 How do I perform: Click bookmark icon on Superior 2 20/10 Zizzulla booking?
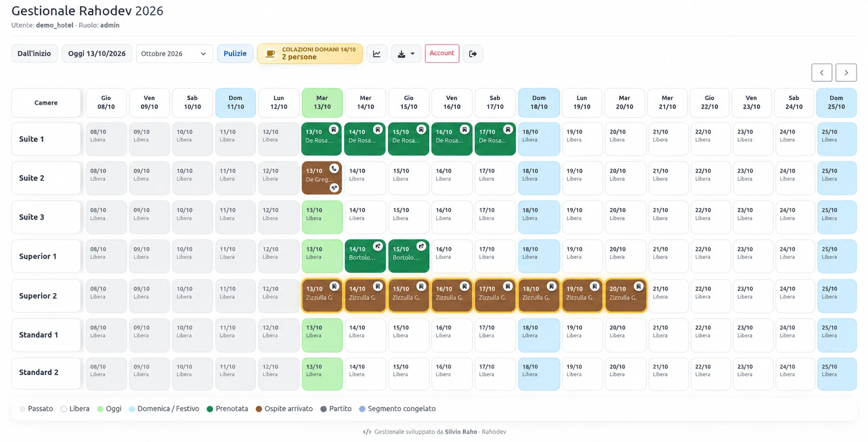point(638,286)
